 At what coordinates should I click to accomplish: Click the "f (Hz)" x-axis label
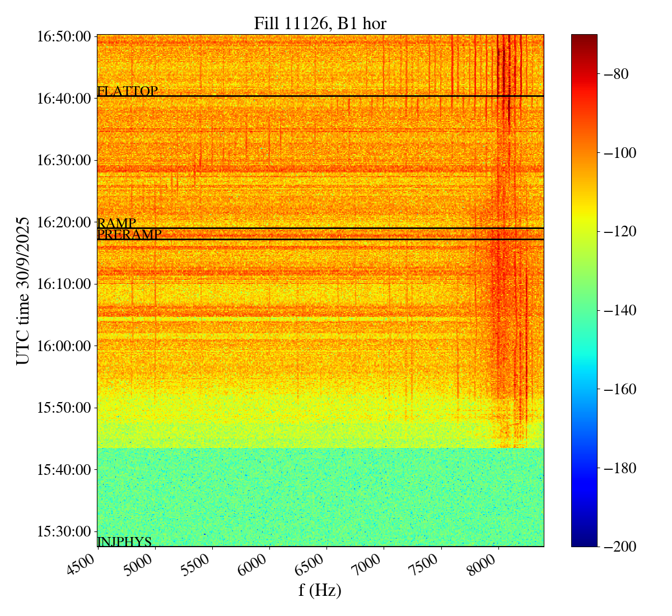(320, 590)
